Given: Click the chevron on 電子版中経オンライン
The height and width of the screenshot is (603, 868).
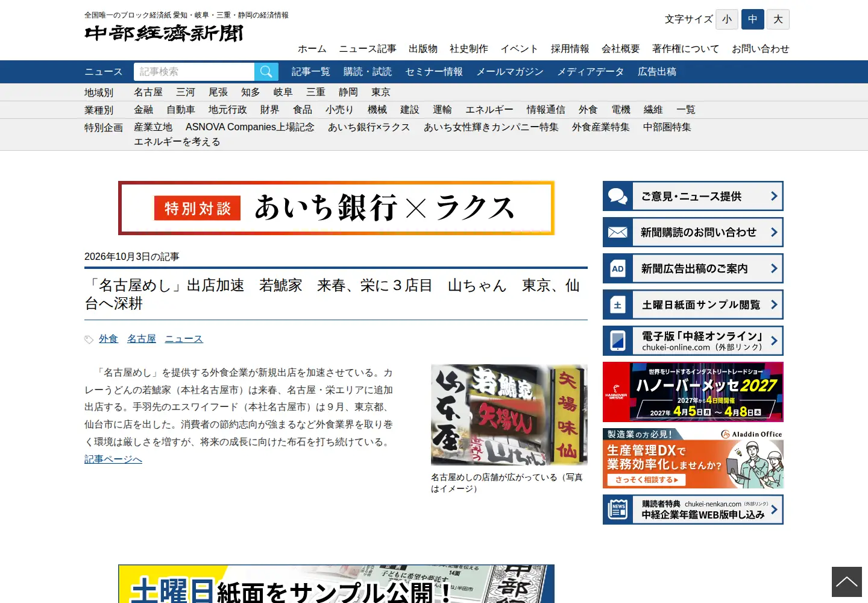Looking at the screenshot, I should (774, 341).
